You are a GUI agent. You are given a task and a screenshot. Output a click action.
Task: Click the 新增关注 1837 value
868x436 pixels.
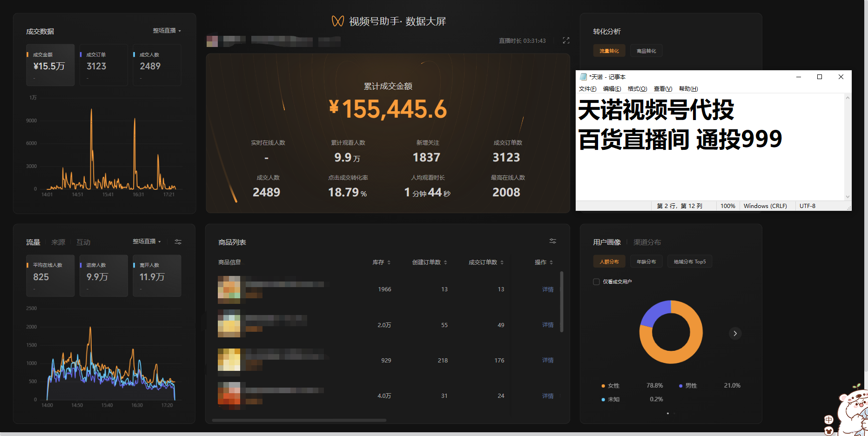426,157
